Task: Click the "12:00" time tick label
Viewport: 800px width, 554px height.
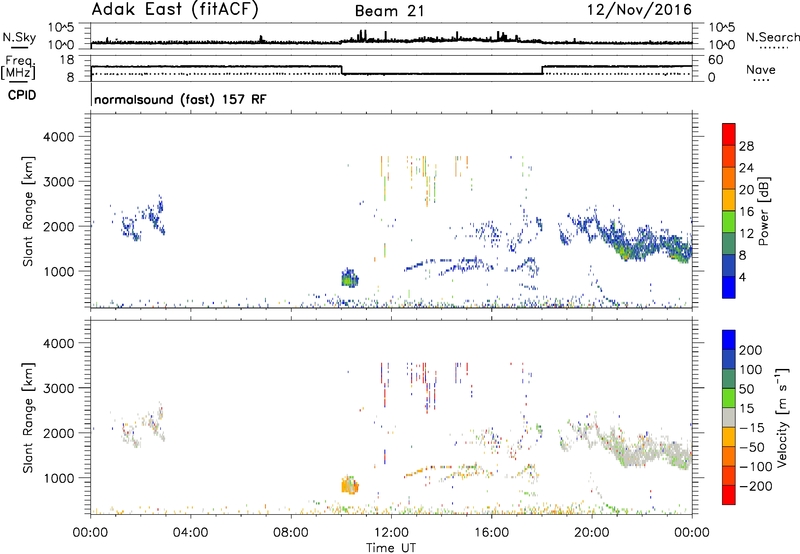Action: pyautogui.click(x=391, y=533)
